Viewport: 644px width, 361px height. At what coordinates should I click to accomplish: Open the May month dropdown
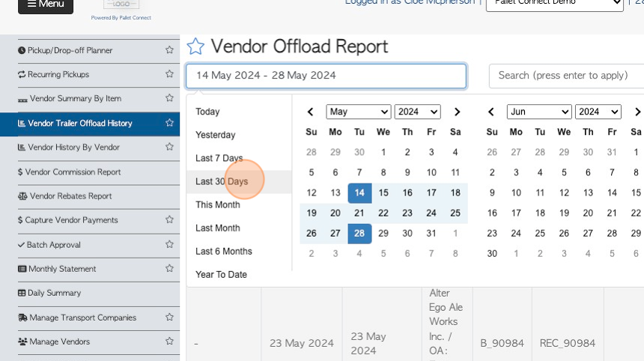coord(358,112)
